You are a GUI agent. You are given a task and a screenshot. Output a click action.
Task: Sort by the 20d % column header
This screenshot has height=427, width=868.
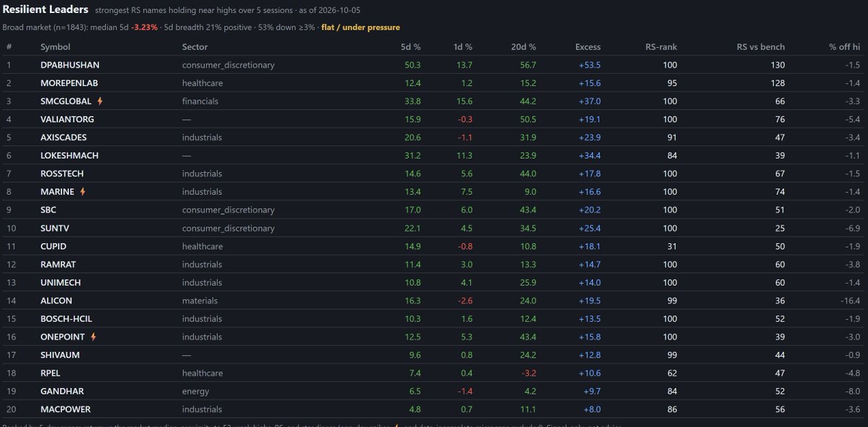pos(523,47)
